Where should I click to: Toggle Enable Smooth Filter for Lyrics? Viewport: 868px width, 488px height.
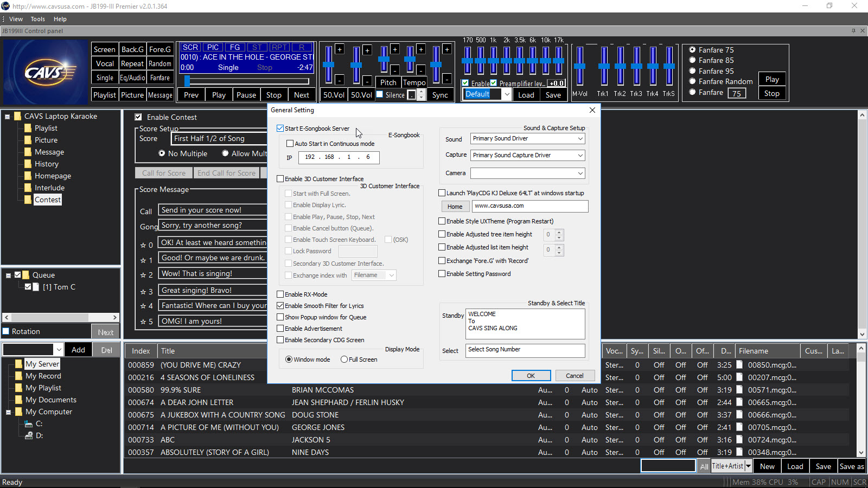[280, 306]
